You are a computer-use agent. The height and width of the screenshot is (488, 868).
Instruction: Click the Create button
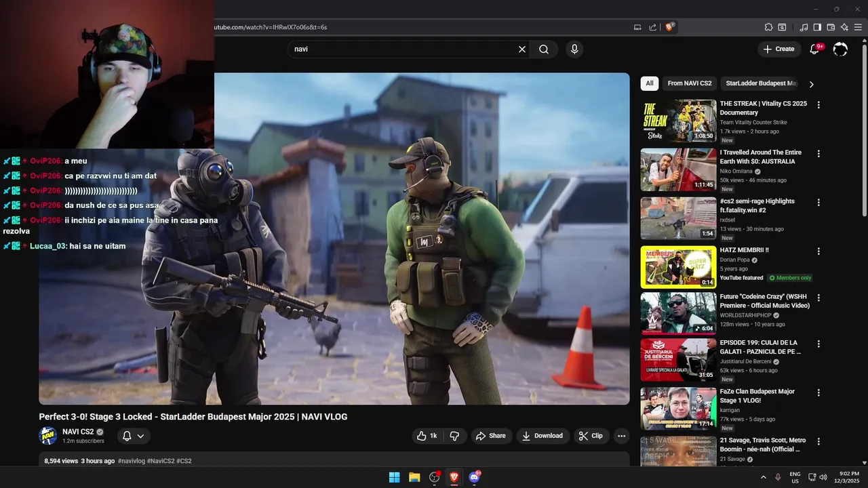pyautogui.click(x=778, y=49)
